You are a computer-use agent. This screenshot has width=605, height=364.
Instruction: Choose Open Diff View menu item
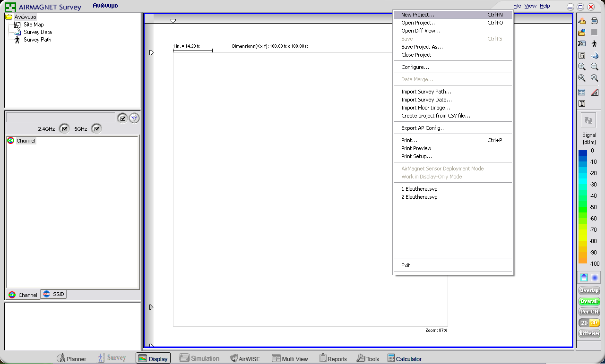[453, 31]
